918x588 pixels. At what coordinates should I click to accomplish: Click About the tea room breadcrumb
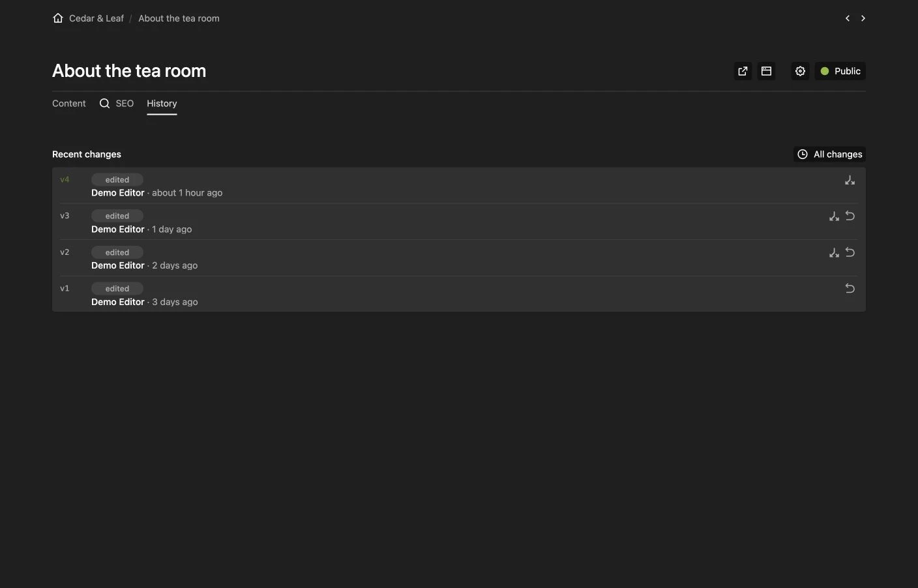click(179, 18)
